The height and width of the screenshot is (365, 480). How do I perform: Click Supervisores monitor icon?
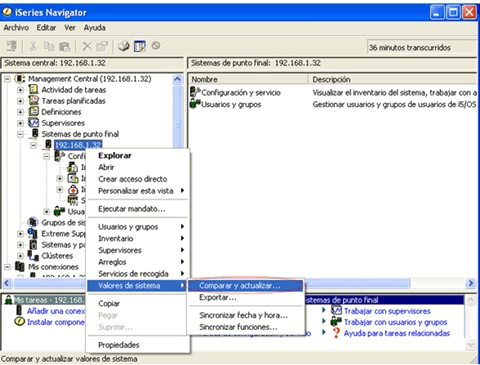point(33,123)
